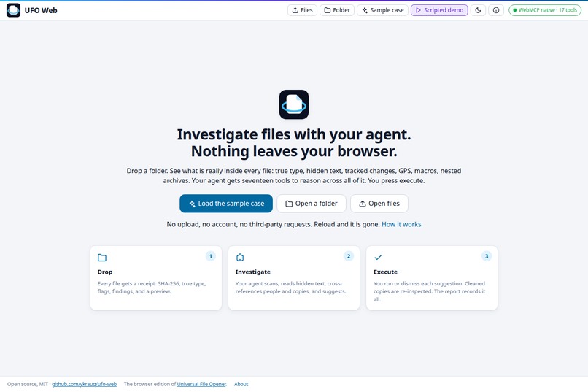Click the robot icon on Investigate card
The width and height of the screenshot is (588, 392).
coord(240,258)
